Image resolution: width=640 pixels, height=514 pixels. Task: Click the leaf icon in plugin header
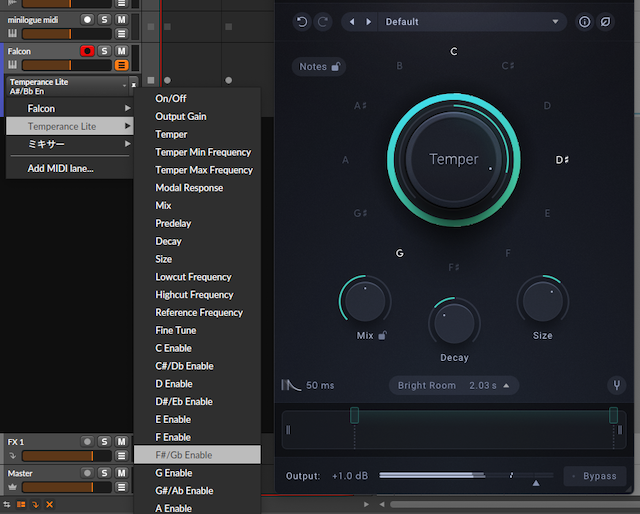tap(606, 21)
